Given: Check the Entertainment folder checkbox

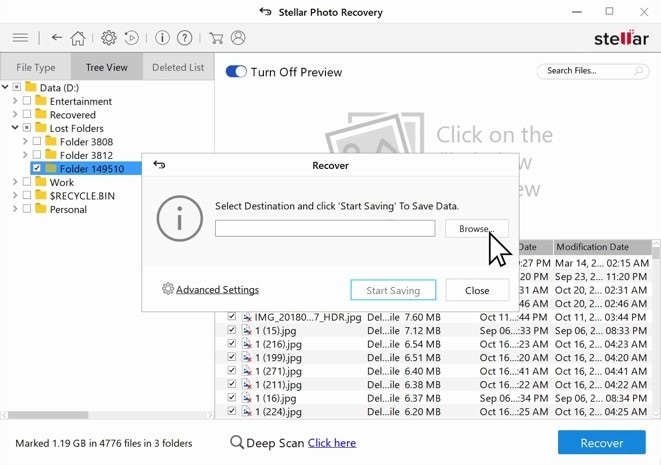Looking at the screenshot, I should click(x=27, y=101).
